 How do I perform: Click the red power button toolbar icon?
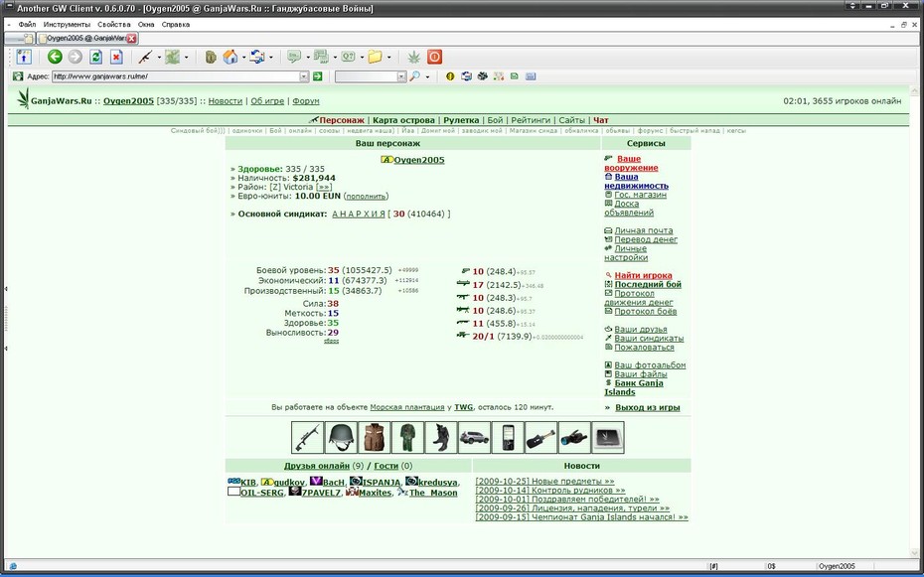[x=434, y=57]
